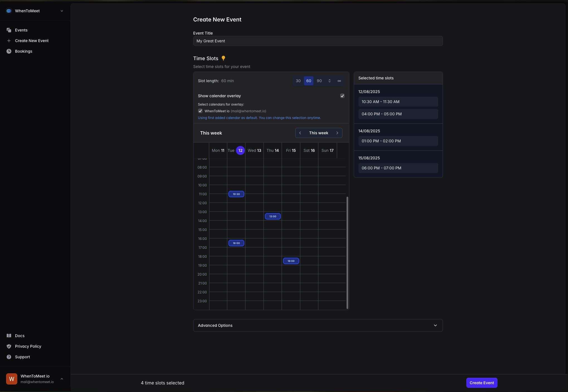This screenshot has width=568, height=392.
Task: Open the WhenToMeet workspace dropdown chevron
Action: pos(62,11)
